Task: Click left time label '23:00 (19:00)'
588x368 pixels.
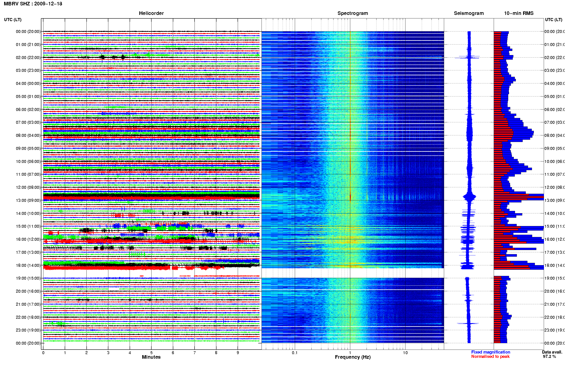Action: (x=28, y=330)
